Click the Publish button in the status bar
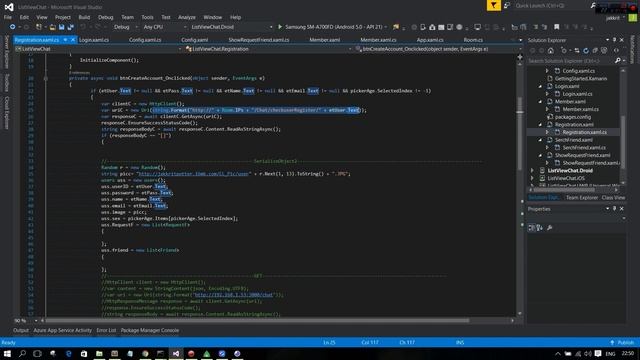The image size is (640, 360). pos(622,342)
